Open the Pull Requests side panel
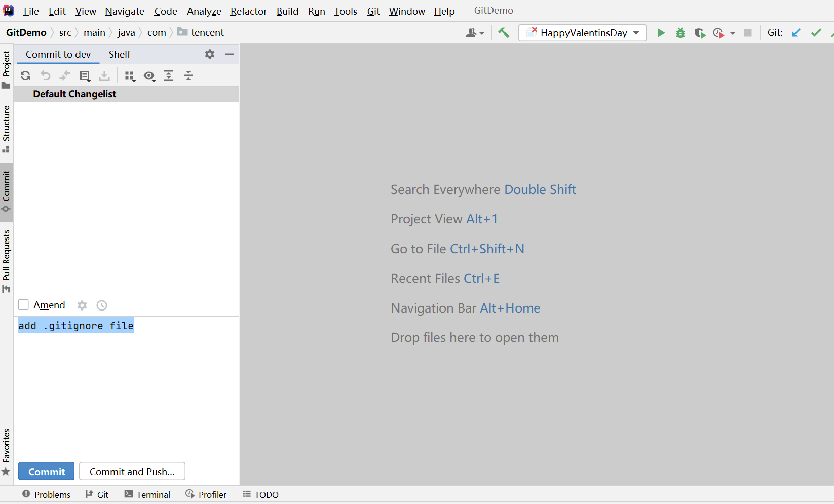 tap(6, 261)
